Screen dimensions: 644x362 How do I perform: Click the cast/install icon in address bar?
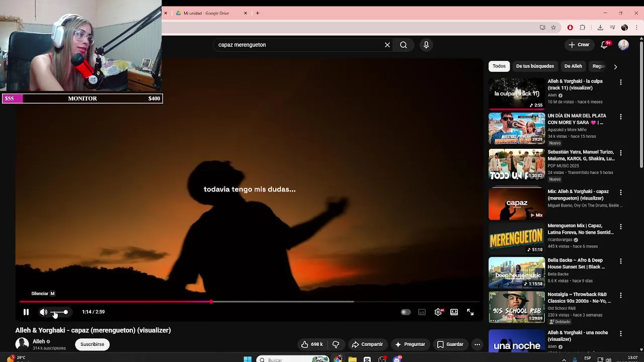point(542,28)
